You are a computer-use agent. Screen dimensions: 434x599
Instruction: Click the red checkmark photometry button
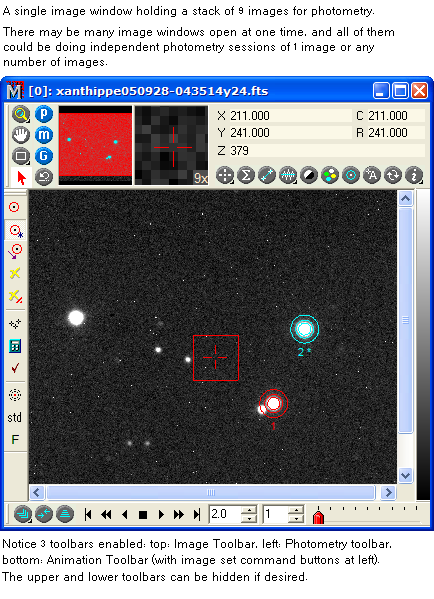(x=15, y=368)
